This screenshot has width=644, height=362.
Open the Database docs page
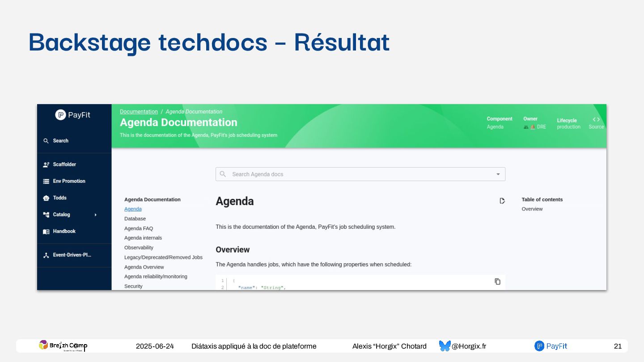pyautogui.click(x=135, y=219)
